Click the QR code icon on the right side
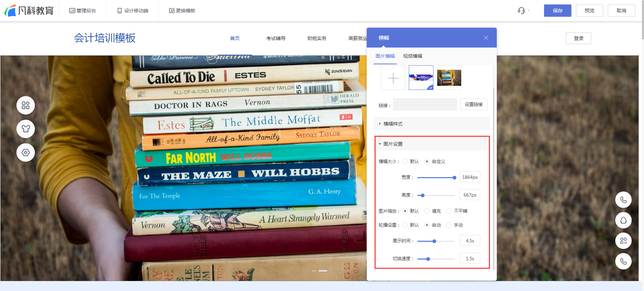This screenshot has width=644, height=291. [623, 241]
